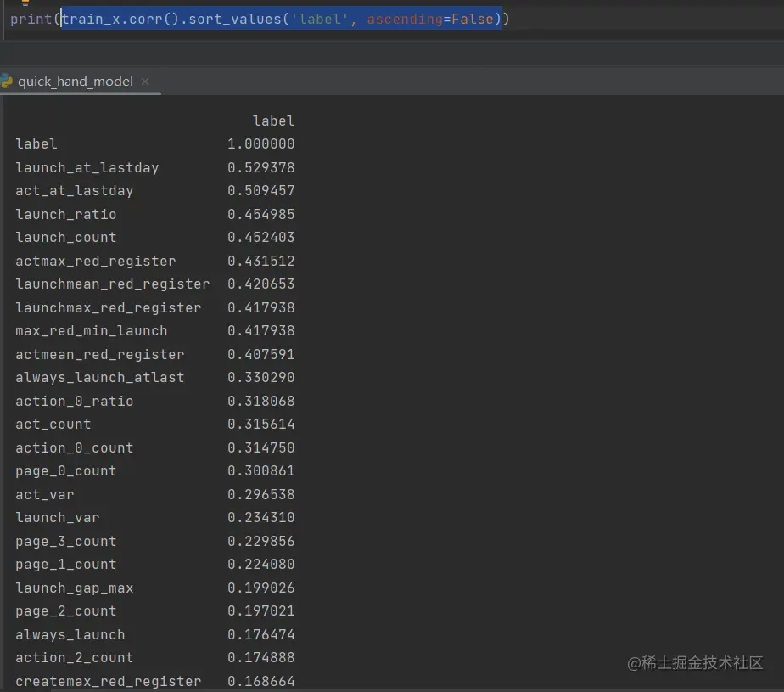Screen dimensions: 784x692
Task: Click the page_2_count row name
Action: [66, 611]
